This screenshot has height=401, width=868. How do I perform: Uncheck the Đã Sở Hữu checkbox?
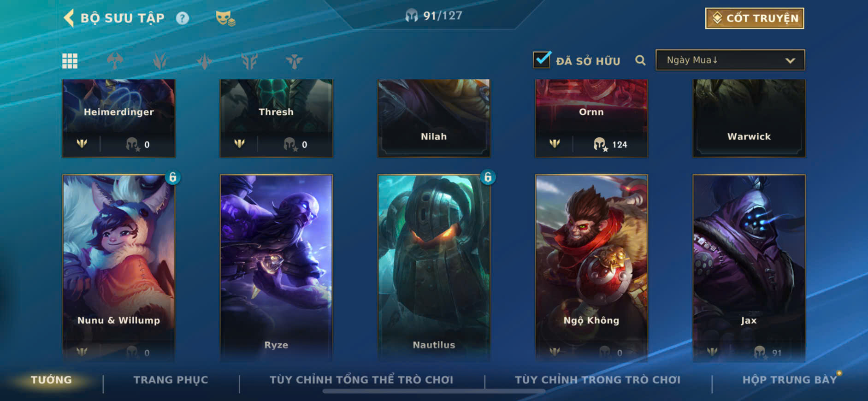point(542,59)
